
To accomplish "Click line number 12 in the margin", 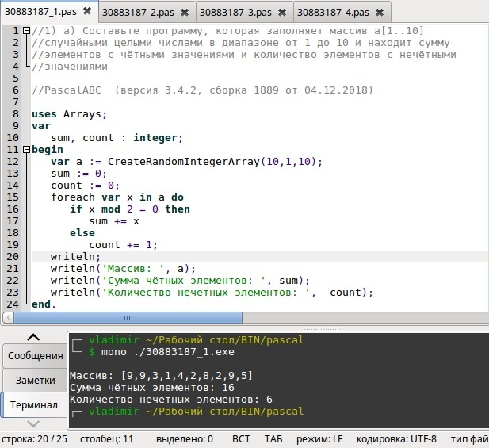I will click(x=13, y=162).
